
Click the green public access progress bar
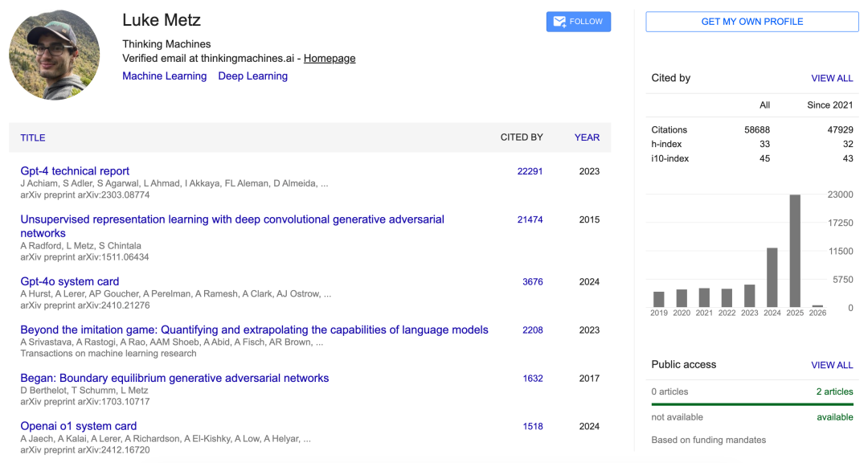752,404
